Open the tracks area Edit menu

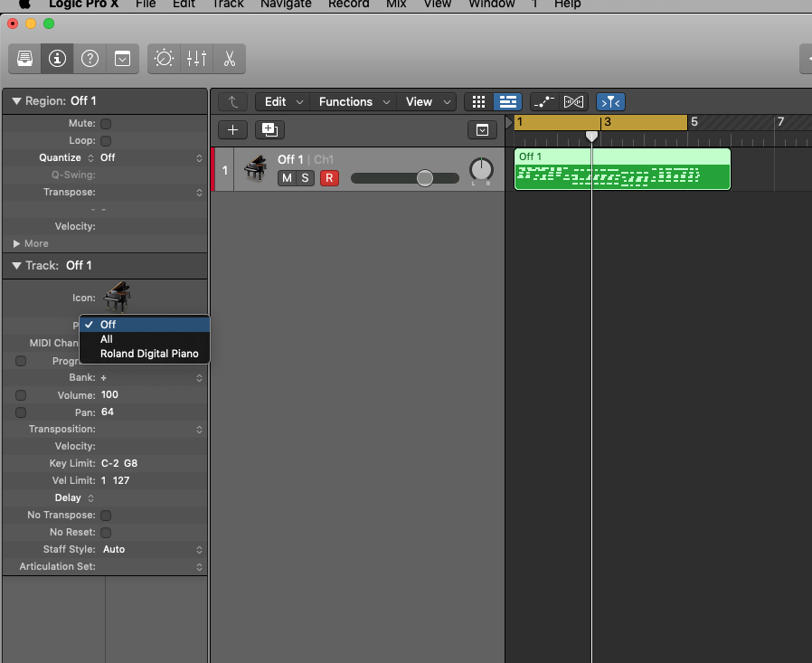[283, 102]
